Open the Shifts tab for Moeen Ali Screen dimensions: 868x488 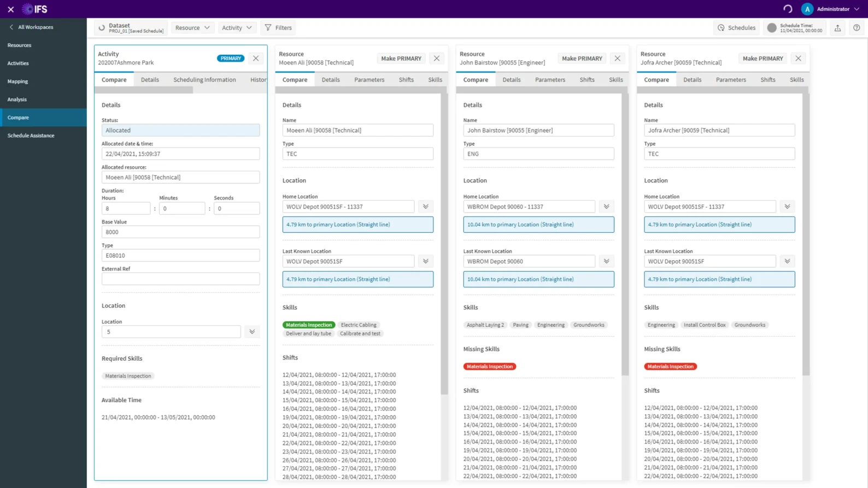click(x=406, y=80)
